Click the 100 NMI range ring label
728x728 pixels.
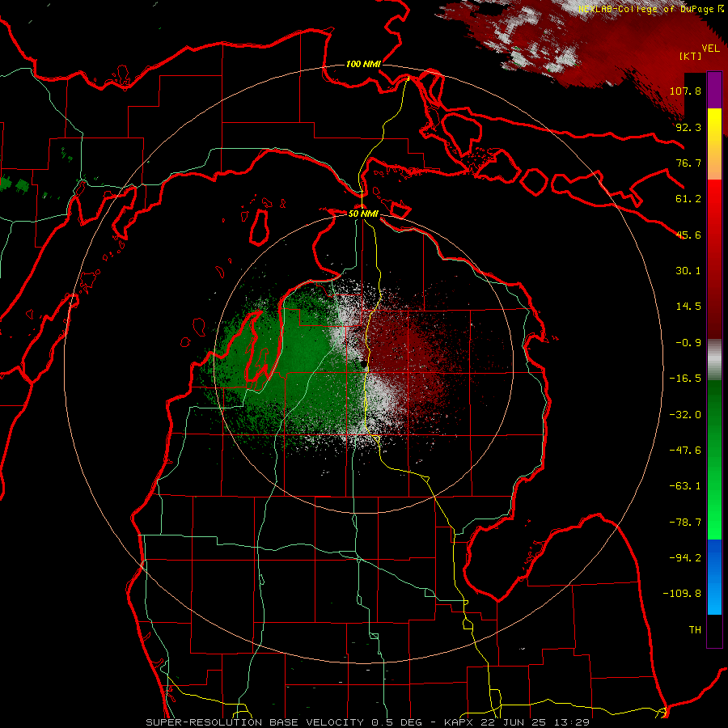363,64
